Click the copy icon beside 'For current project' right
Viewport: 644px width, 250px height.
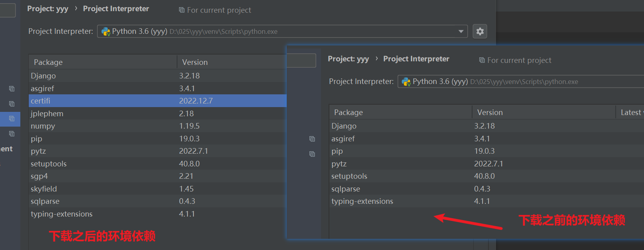pos(482,60)
